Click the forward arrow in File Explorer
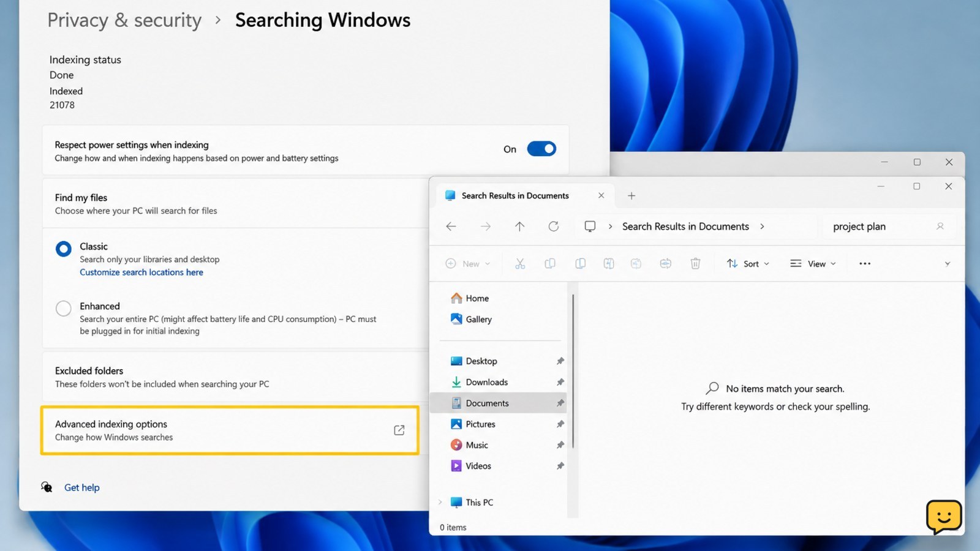 tap(486, 227)
